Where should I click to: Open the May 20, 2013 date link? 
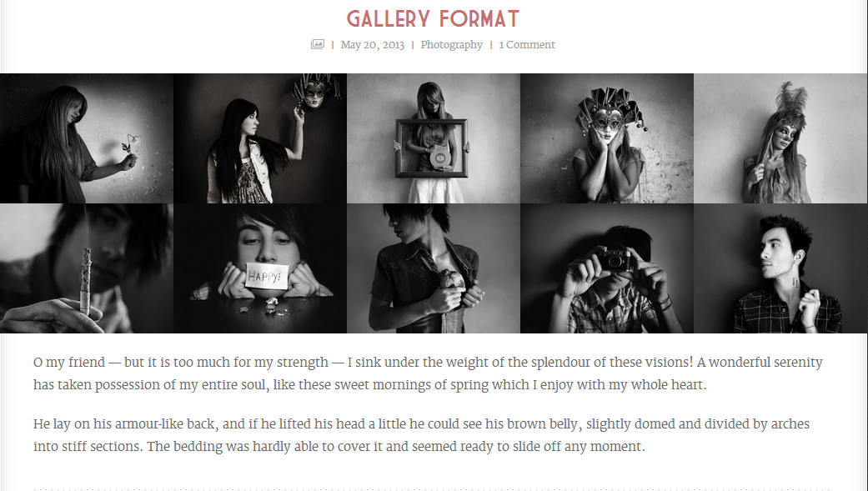click(372, 45)
